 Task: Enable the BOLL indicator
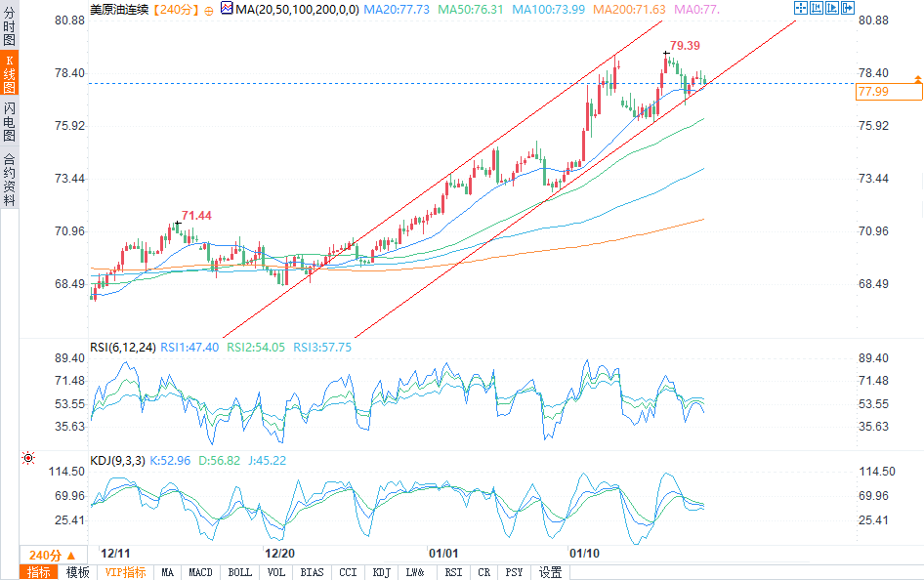click(x=239, y=572)
